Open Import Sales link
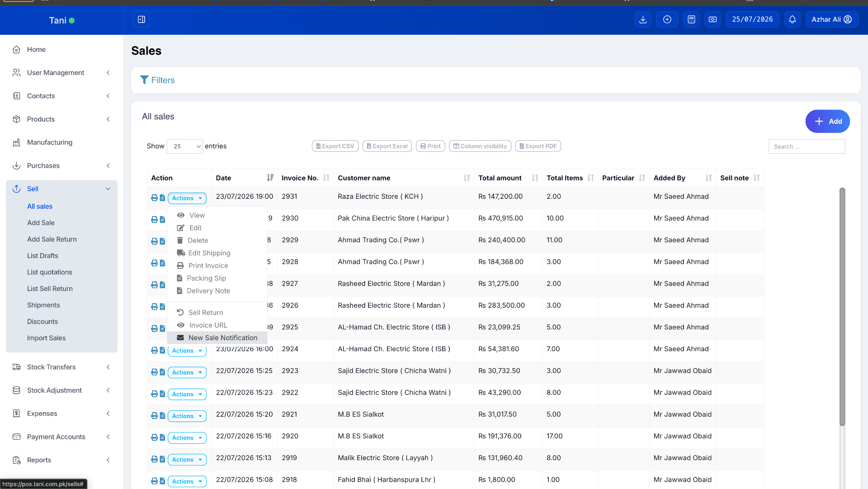This screenshot has width=868, height=489. coord(46,338)
